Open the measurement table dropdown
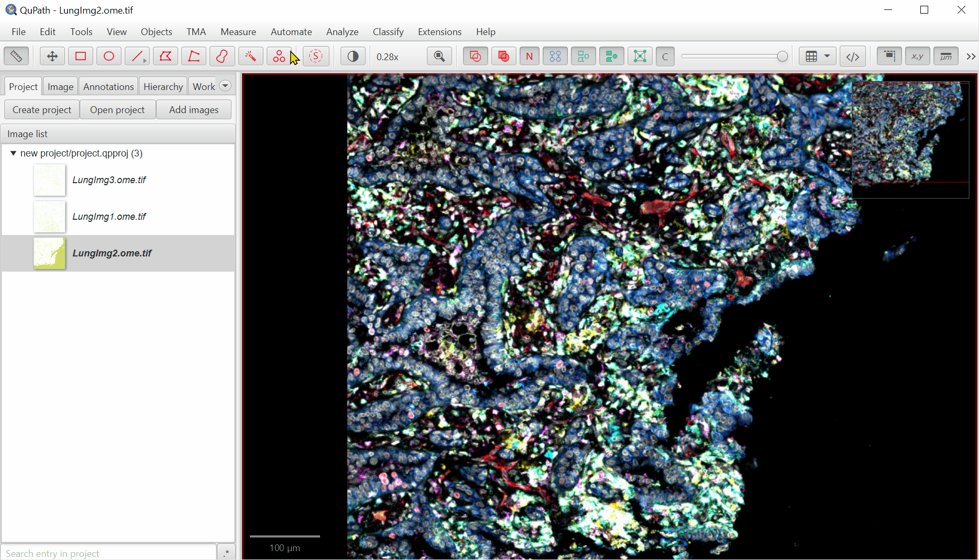The width and height of the screenshot is (979, 560). (x=827, y=56)
